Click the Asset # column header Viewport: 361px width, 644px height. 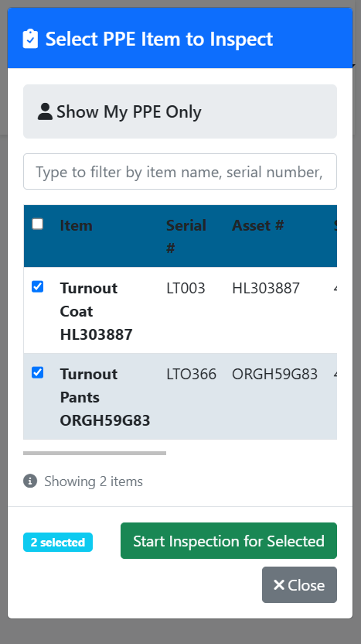[258, 225]
